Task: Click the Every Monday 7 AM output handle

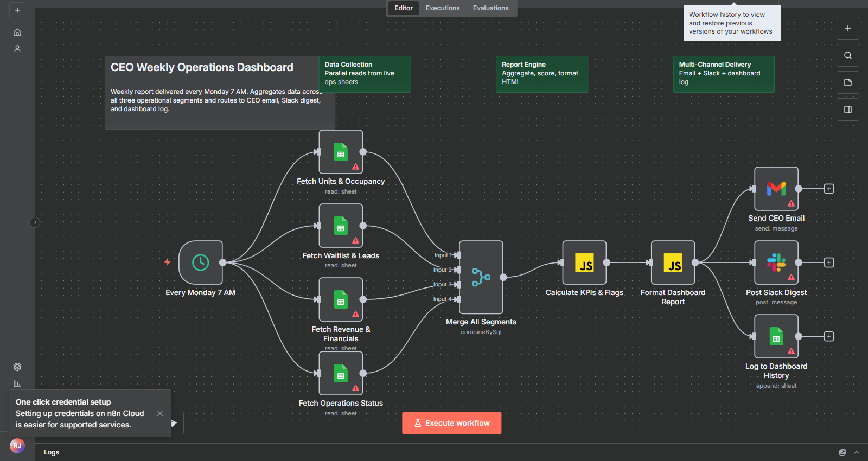Action: [223, 262]
